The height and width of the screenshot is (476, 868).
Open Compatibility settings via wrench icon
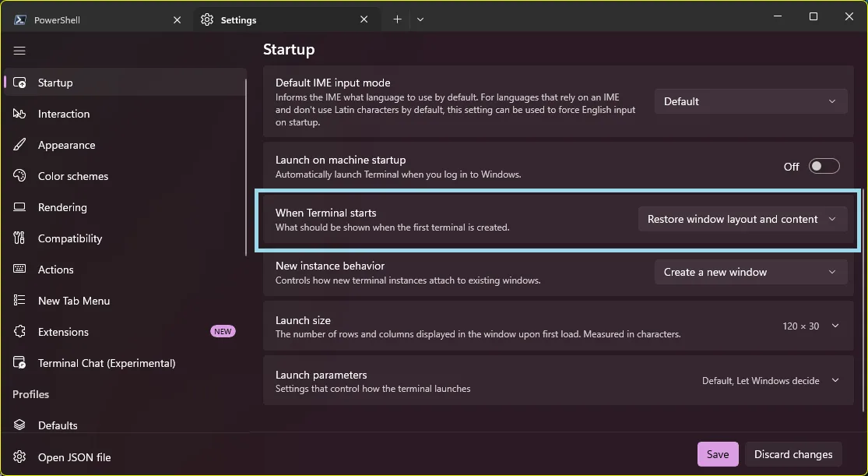(x=19, y=238)
